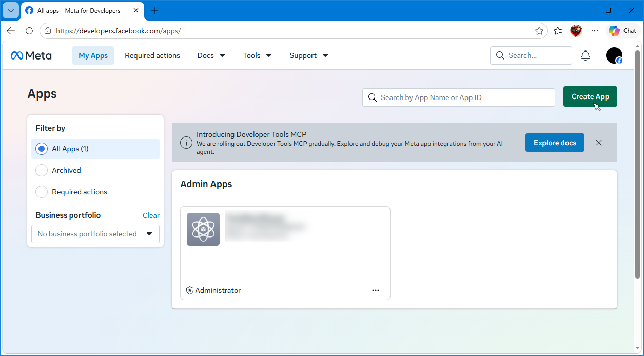Expand the business portfolio dropdown

95,234
